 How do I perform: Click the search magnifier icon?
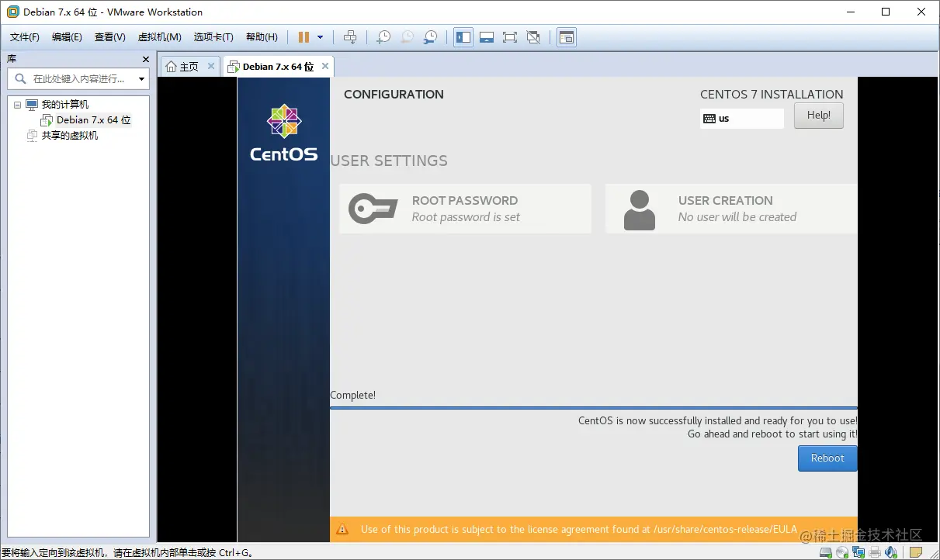point(19,78)
